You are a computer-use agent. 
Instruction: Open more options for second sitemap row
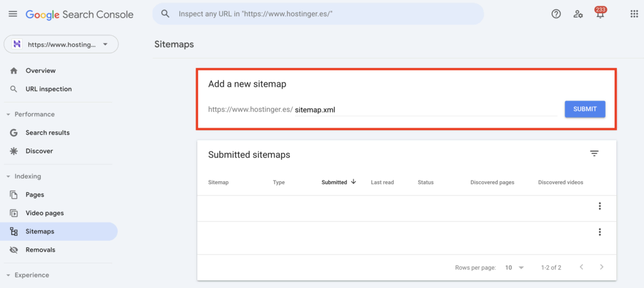(x=599, y=232)
